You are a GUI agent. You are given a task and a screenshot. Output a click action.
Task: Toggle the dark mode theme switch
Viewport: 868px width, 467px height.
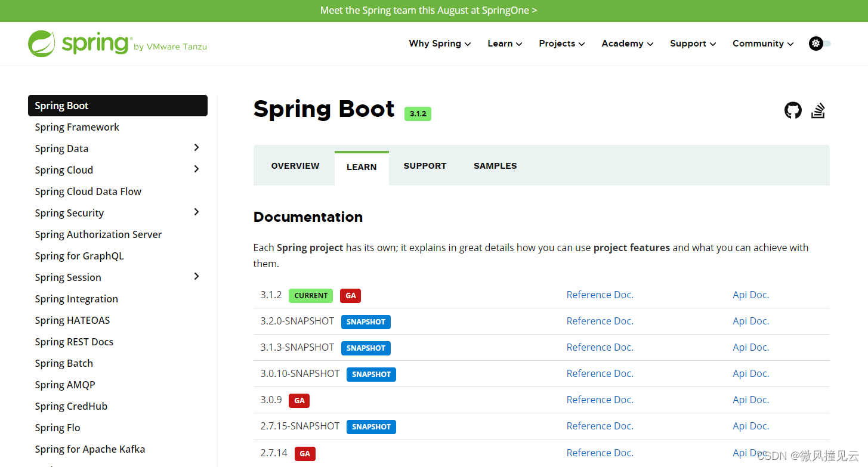820,44
